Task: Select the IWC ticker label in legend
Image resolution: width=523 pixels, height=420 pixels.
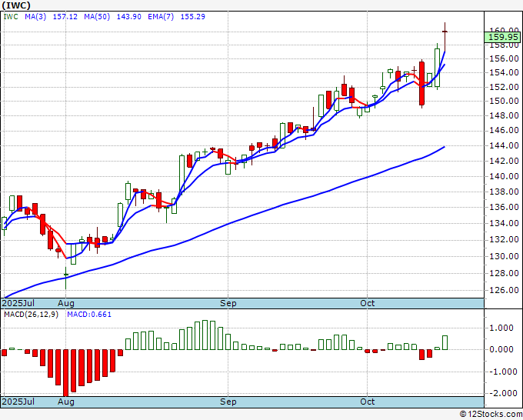Action: click(x=11, y=17)
